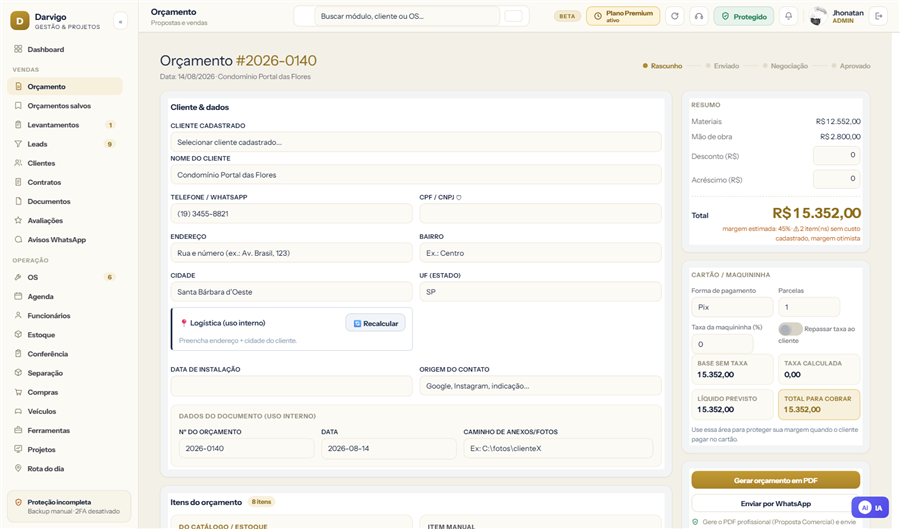This screenshot has height=529, width=900.
Task: Open the UF (Estado) SP field
Action: pyautogui.click(x=540, y=291)
